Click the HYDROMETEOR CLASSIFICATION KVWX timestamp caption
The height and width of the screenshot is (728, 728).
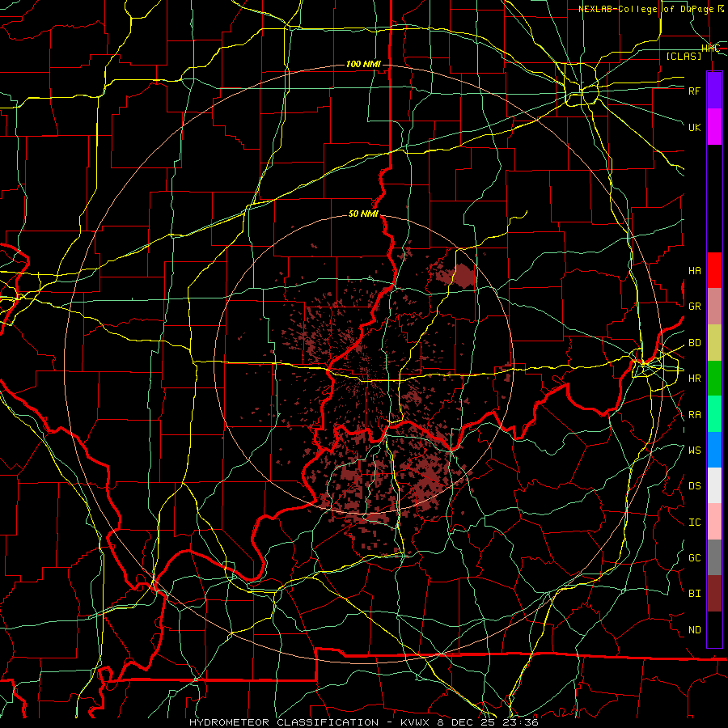tap(363, 722)
